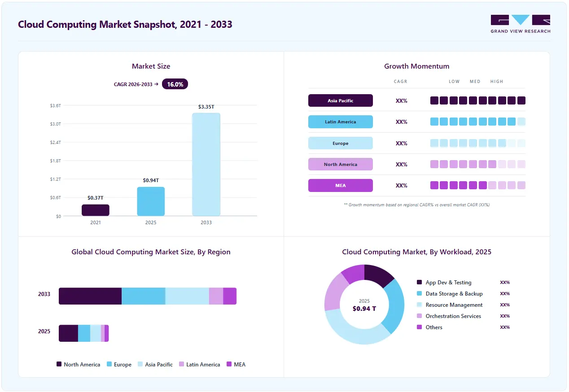
Task: Click North America legend swatch in region chart
Action: 59,364
